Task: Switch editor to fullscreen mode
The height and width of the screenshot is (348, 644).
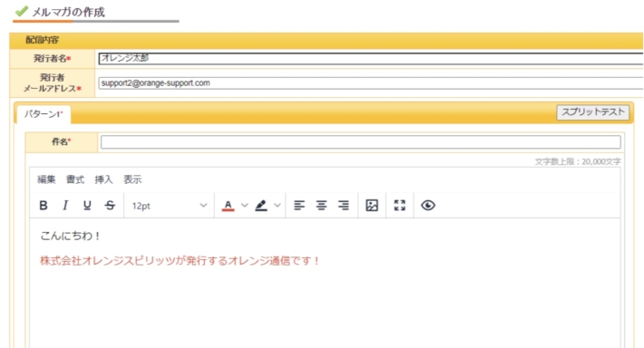Action: click(x=400, y=205)
